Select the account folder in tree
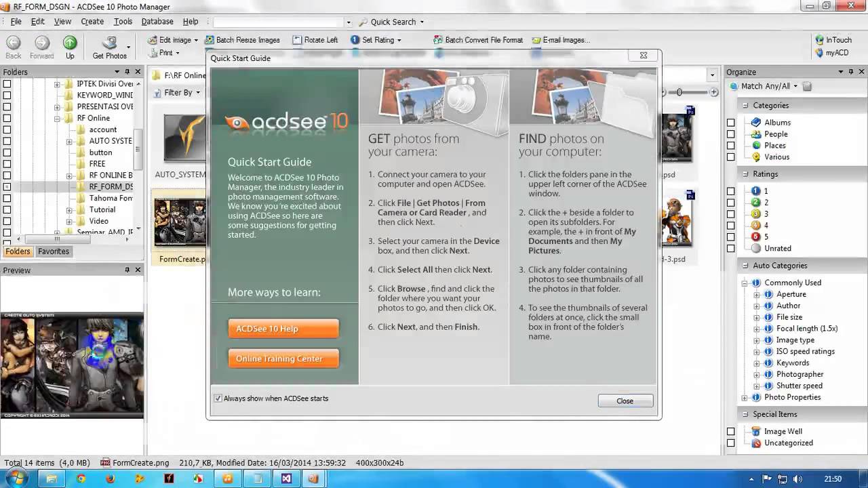868x488 pixels. (x=103, y=129)
